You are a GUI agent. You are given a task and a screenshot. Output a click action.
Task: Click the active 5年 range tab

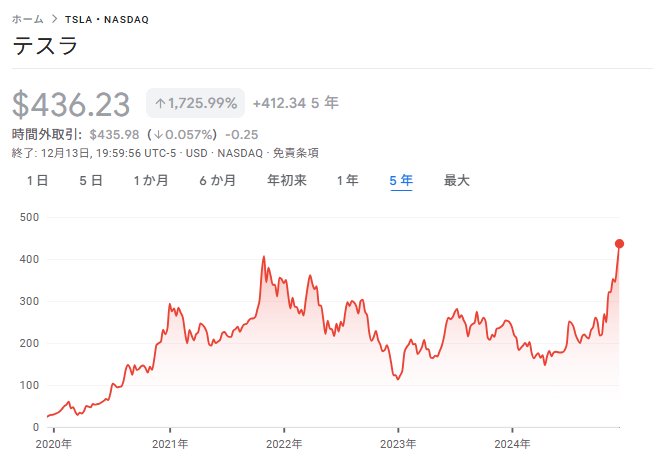[x=401, y=181]
